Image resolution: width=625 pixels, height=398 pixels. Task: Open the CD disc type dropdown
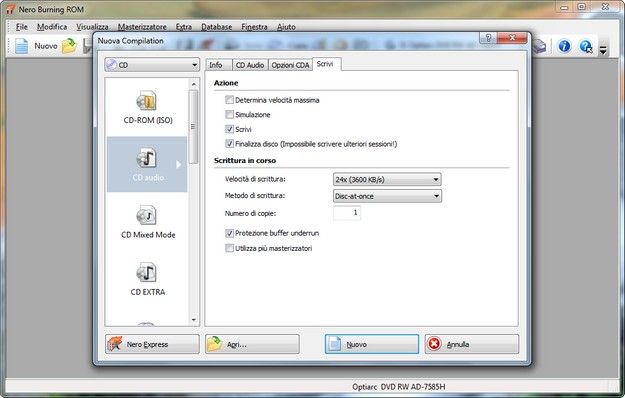[x=152, y=65]
